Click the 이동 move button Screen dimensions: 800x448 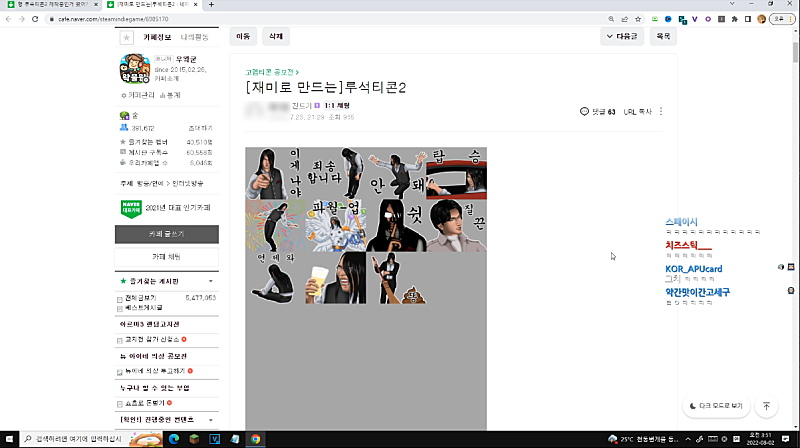243,36
